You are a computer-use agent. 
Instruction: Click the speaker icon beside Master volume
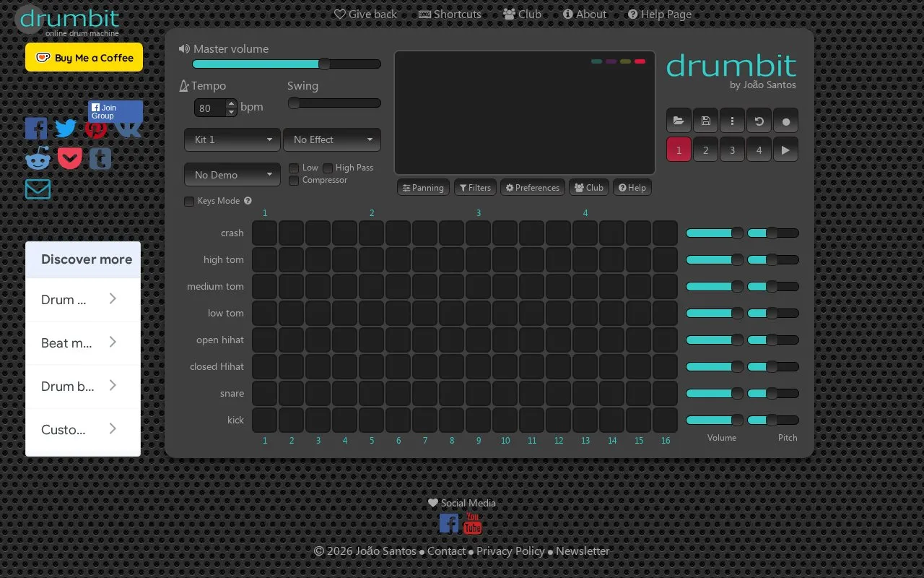click(184, 48)
